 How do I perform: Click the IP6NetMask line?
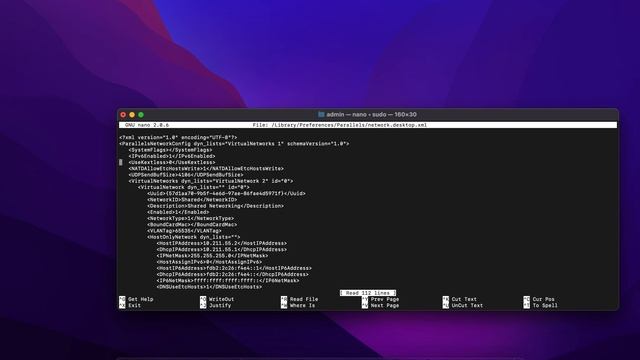[x=228, y=280]
